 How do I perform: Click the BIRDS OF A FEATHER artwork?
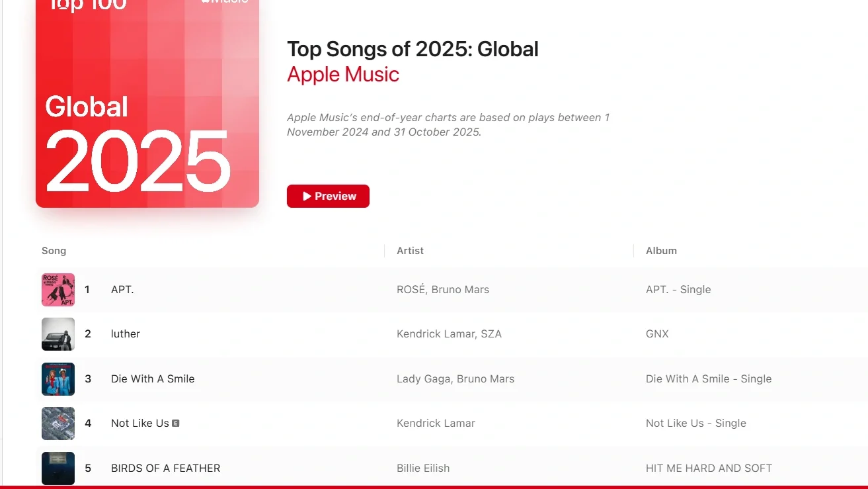click(x=58, y=468)
